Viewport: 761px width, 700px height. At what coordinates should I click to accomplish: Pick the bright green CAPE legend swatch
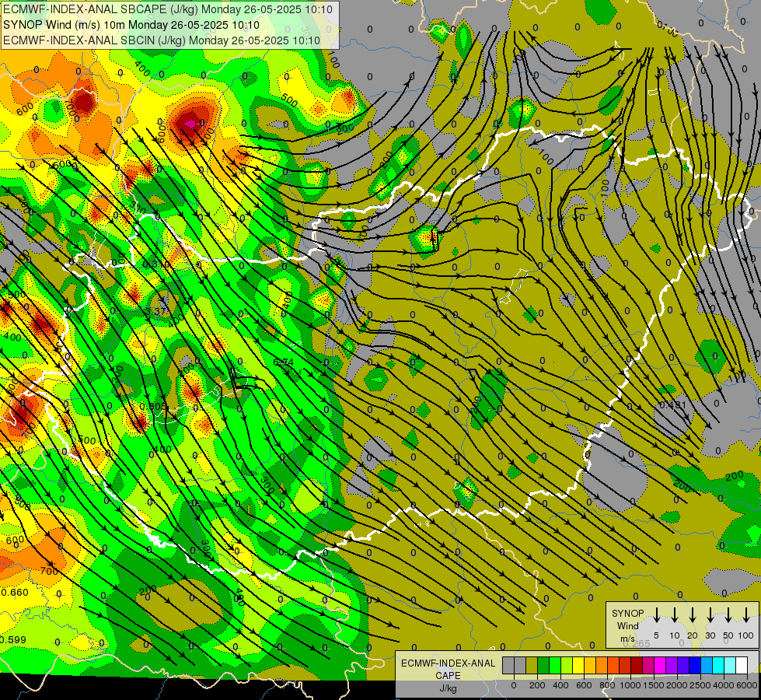555,665
